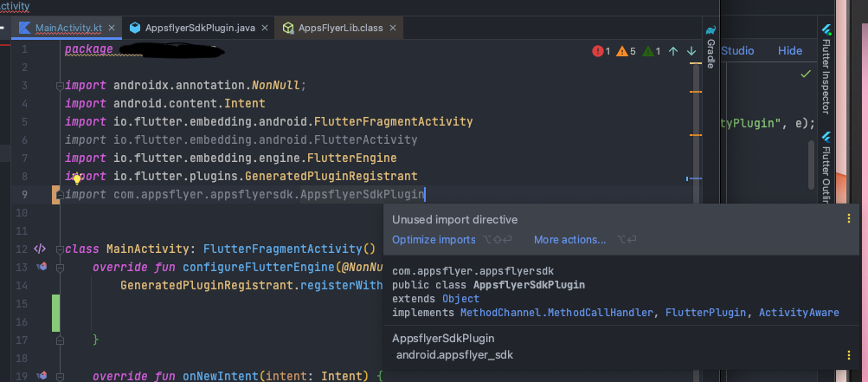This screenshot has height=382, width=868.
Task: Open the ActivityAware interface link
Action: [799, 313]
